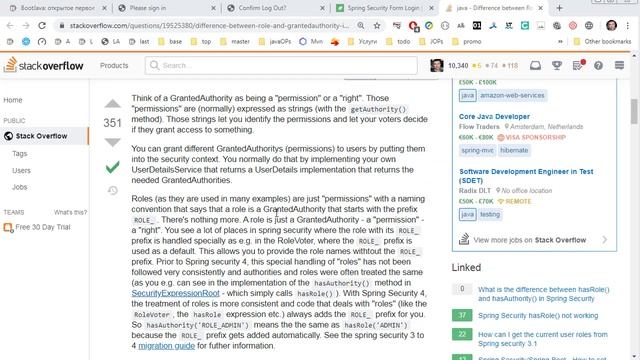Click zoom magnifier icon in address bar
Screen dimensions: 640x360
point(361,26)
